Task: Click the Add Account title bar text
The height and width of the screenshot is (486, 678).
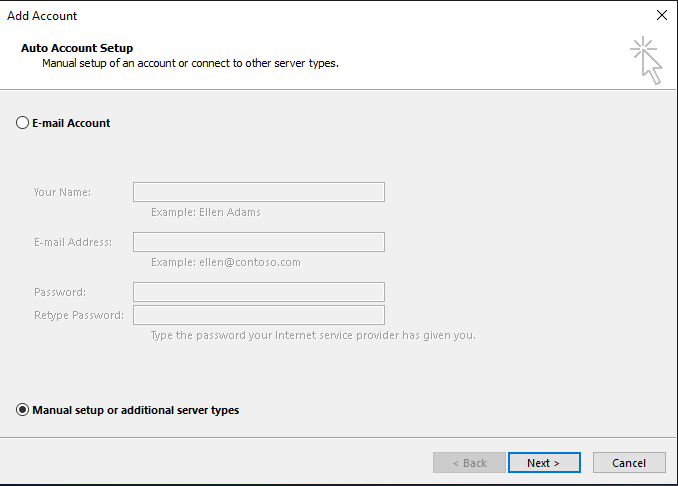Action: (42, 16)
